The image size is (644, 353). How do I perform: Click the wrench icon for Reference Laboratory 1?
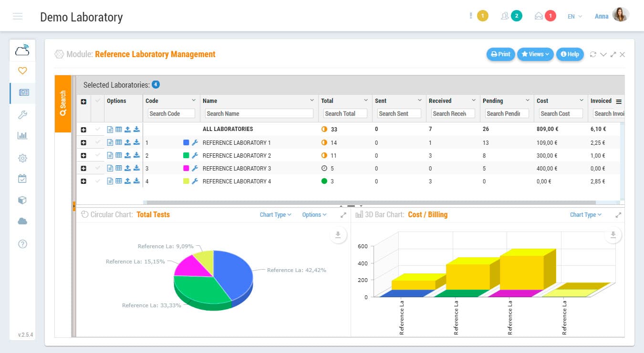pos(195,142)
